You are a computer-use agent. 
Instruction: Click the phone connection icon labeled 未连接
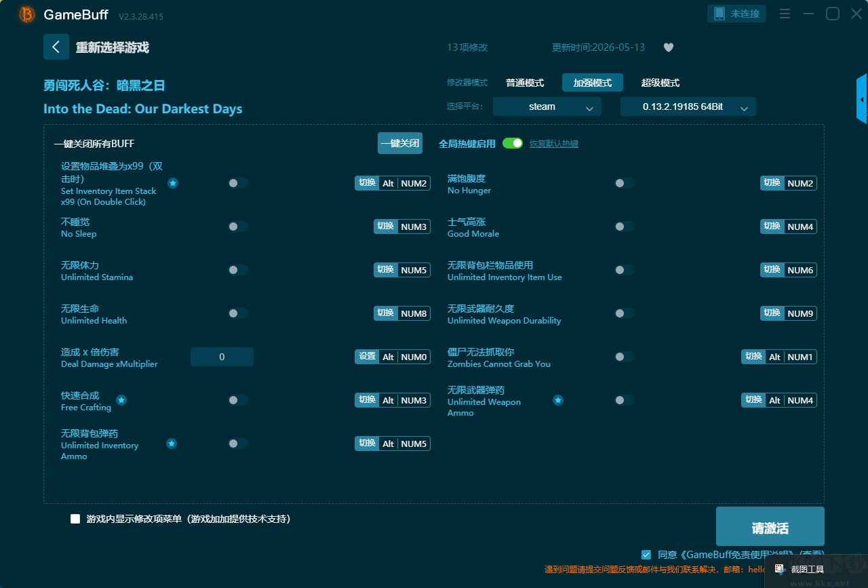(737, 14)
